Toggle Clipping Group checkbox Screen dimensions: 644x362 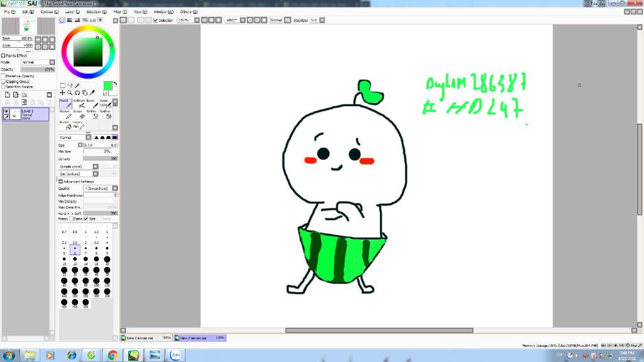(3, 81)
